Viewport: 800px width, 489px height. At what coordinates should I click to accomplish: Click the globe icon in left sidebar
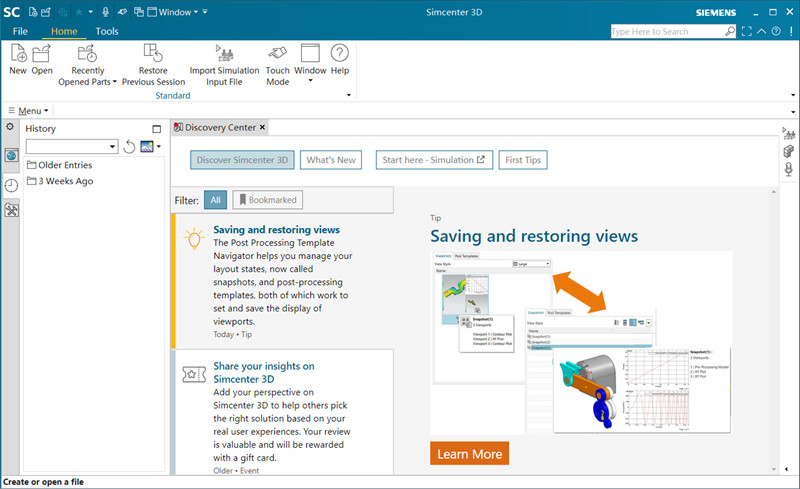tap(11, 155)
